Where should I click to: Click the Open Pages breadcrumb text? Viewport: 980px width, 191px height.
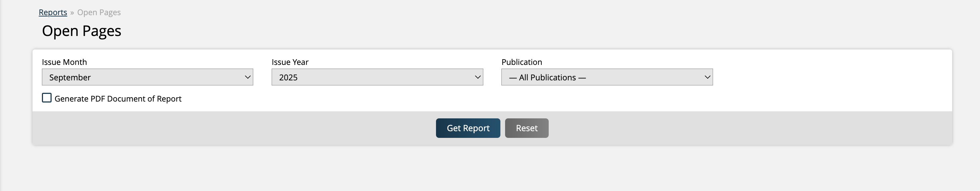pos(99,12)
